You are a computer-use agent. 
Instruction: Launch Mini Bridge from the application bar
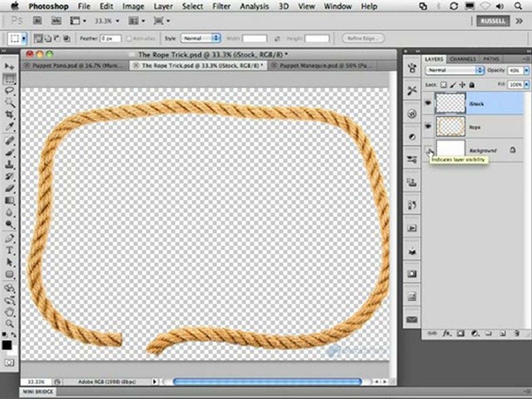click(56, 21)
